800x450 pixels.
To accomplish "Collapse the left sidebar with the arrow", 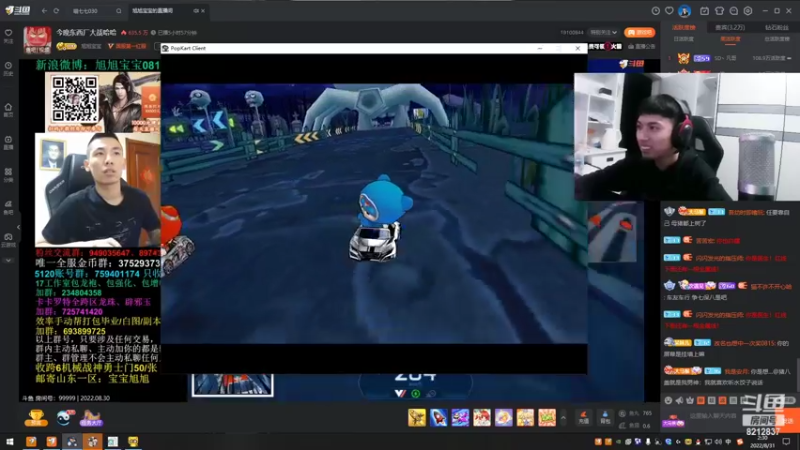I will click(x=18, y=227).
